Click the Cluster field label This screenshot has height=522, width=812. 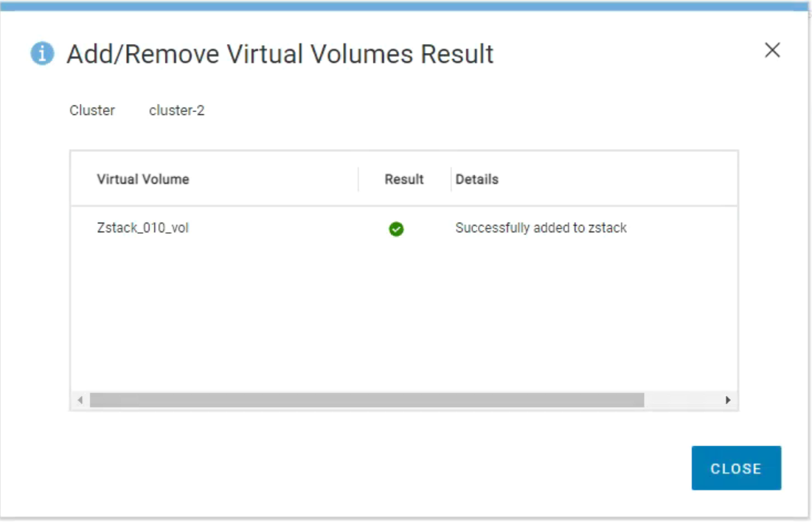(x=92, y=111)
